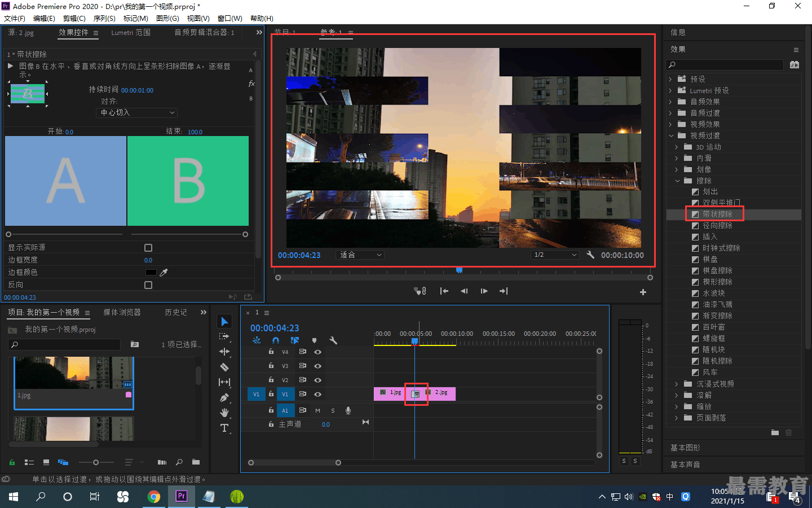Select the Hand tool
The width and height of the screenshot is (812, 508).
(224, 413)
